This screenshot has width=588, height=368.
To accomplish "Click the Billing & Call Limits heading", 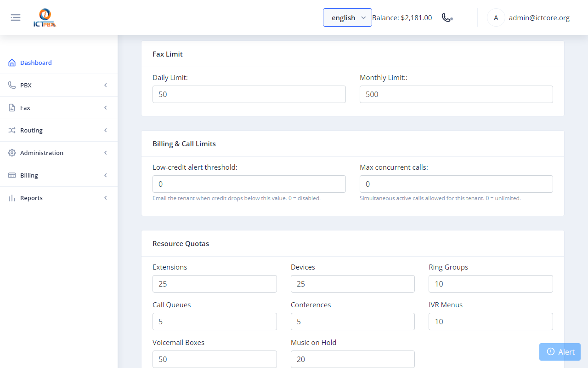I will click(x=184, y=144).
